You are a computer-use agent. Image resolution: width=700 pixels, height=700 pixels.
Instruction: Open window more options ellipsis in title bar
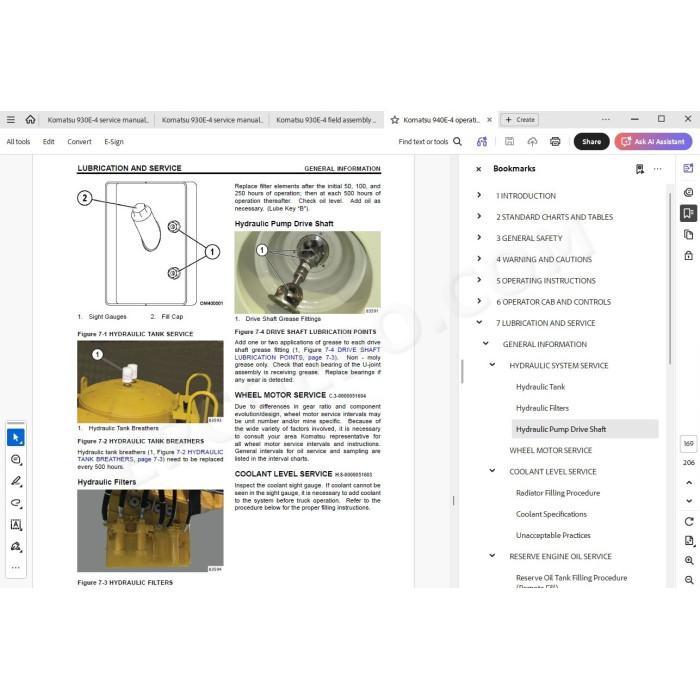606,119
